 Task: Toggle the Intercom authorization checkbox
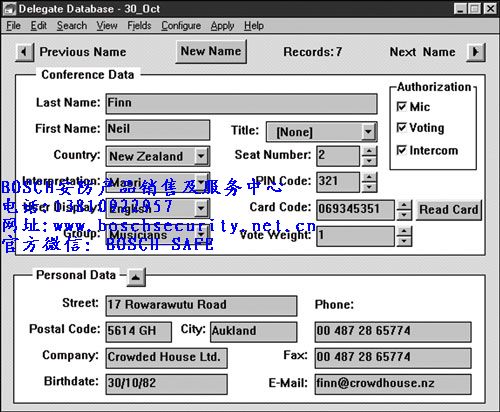point(401,150)
